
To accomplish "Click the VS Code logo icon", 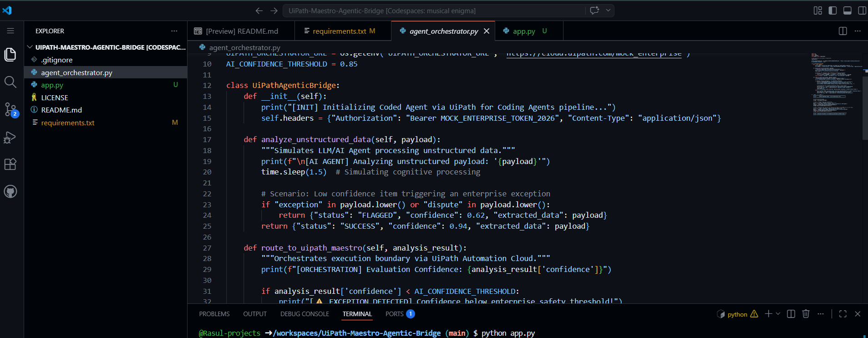I will tap(7, 10).
